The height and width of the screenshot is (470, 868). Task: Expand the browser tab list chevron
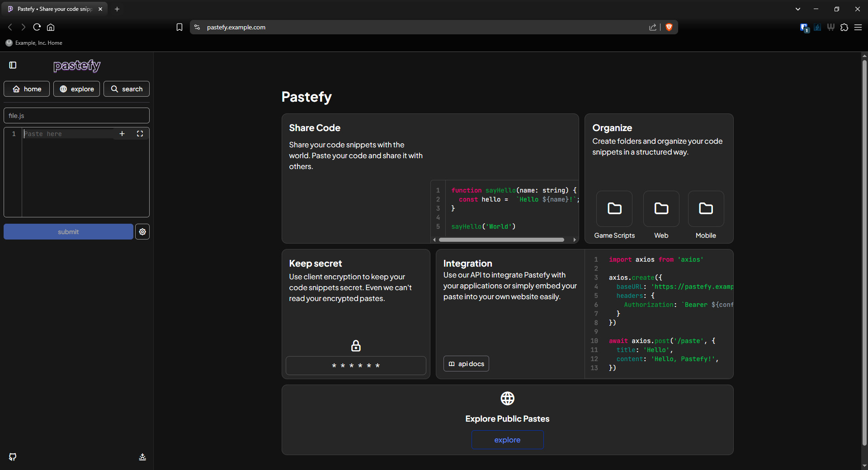pyautogui.click(x=798, y=9)
